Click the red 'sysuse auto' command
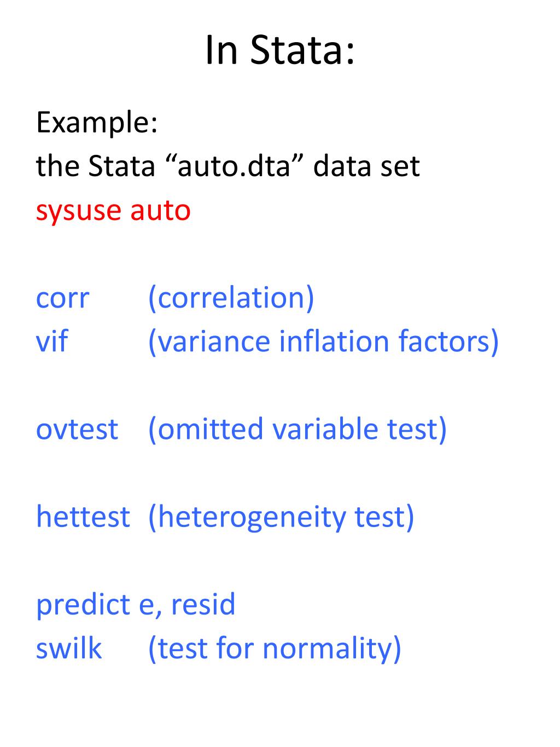Screen dimensions: 560x747 113,211
